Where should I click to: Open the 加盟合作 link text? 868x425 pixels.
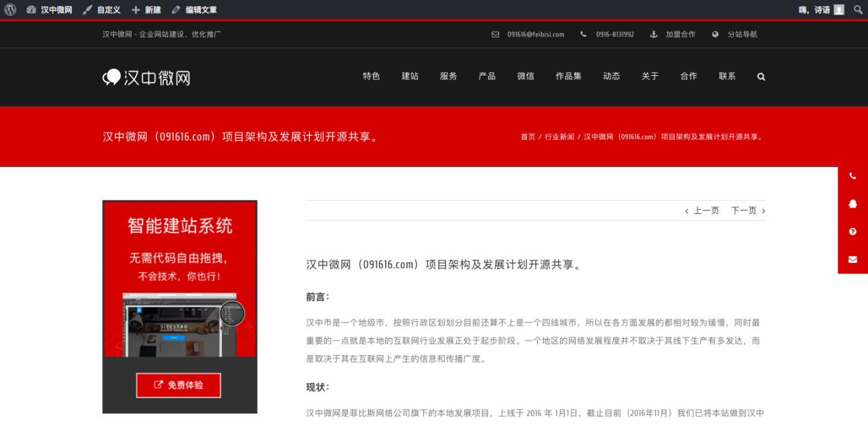click(x=680, y=35)
